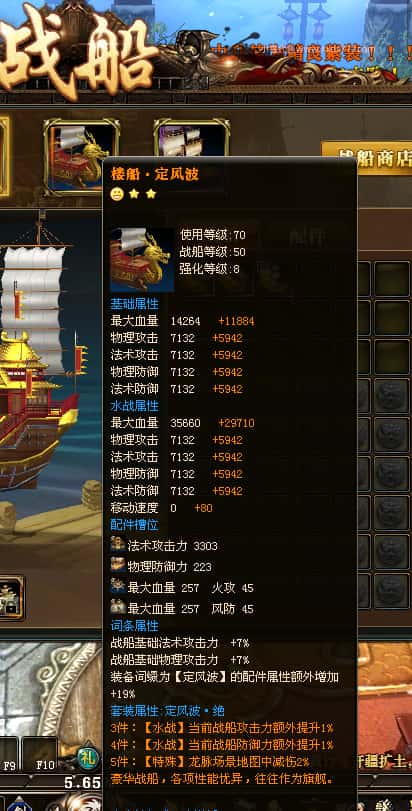Select the purple-sailed warship thumbnail

click(x=192, y=139)
